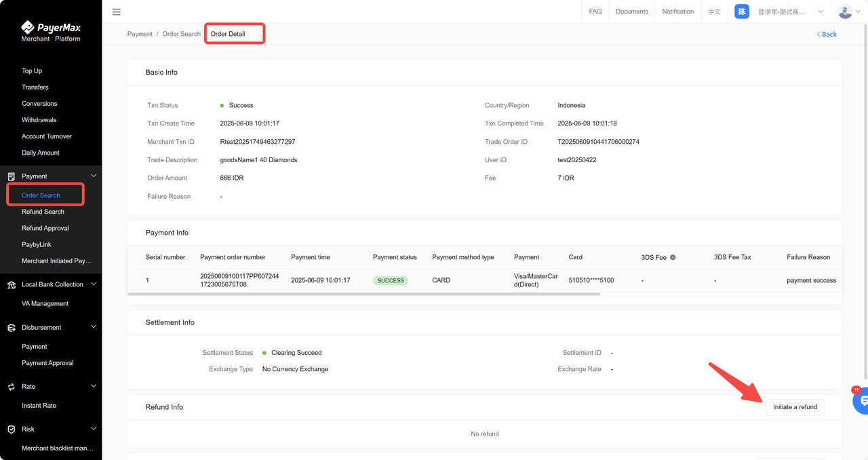868x460 pixels.
Task: Open Transfers in sidebar
Action: click(35, 87)
